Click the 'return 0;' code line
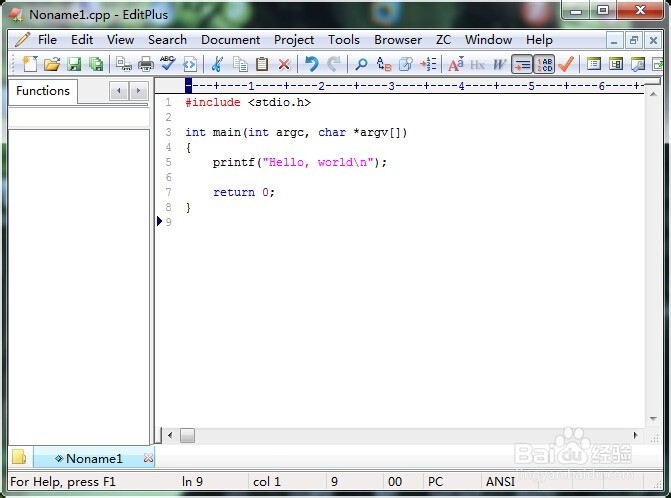 tap(243, 192)
